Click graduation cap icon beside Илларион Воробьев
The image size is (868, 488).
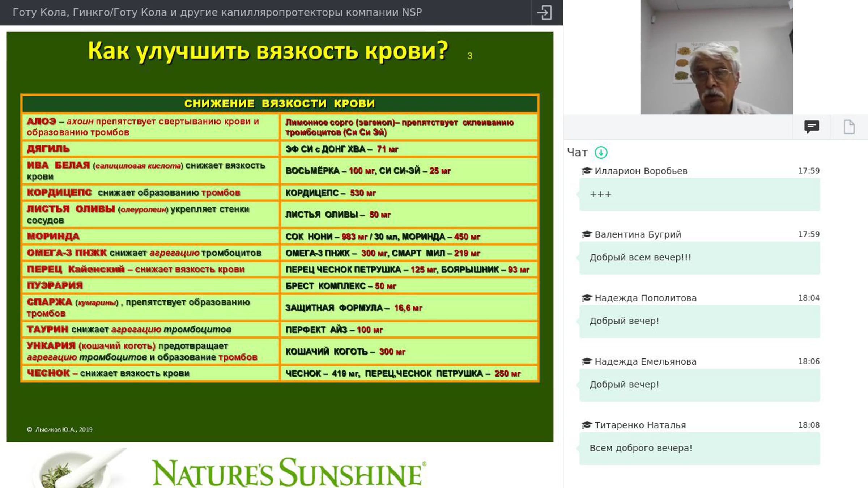586,171
